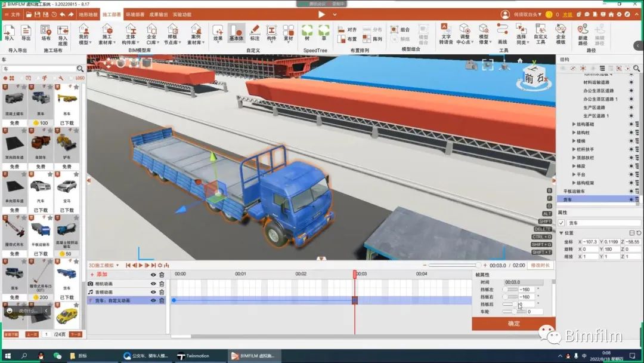Viewport: 644px width, 363px height.
Task: Switch to the 环境部署 tab
Action: click(134, 14)
